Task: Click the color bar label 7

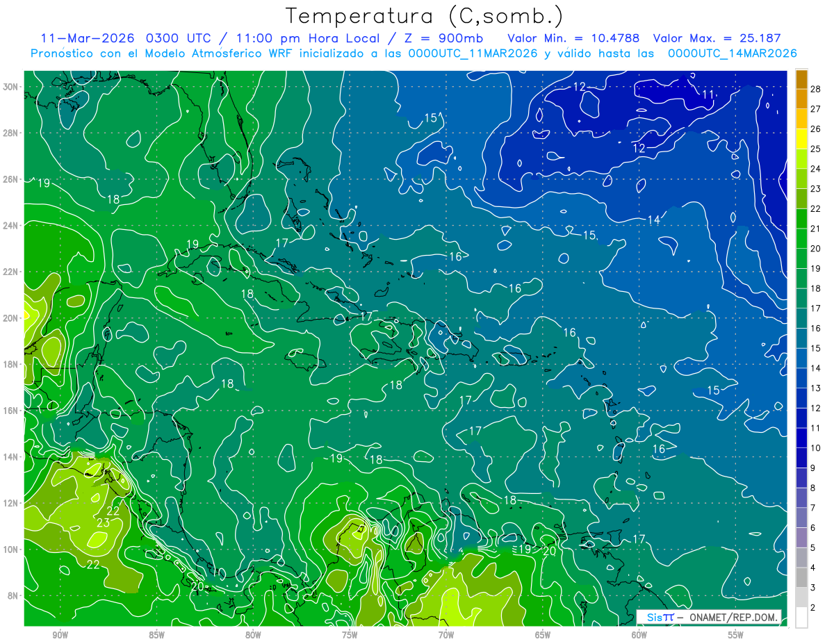Action: pos(813,508)
